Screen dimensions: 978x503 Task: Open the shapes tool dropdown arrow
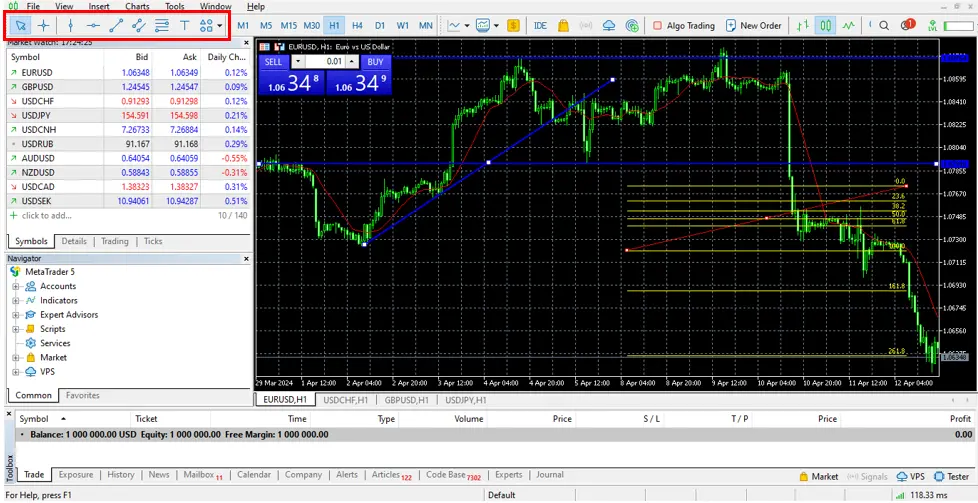pyautogui.click(x=220, y=26)
